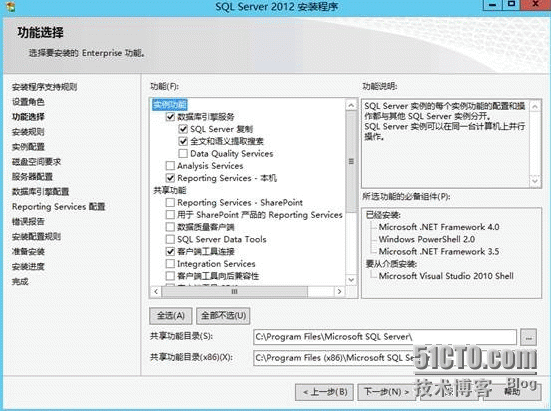Click Microsoft Visual Studio 2010 Shell entry
Viewport: 551px width, 411px height.
pos(446,276)
